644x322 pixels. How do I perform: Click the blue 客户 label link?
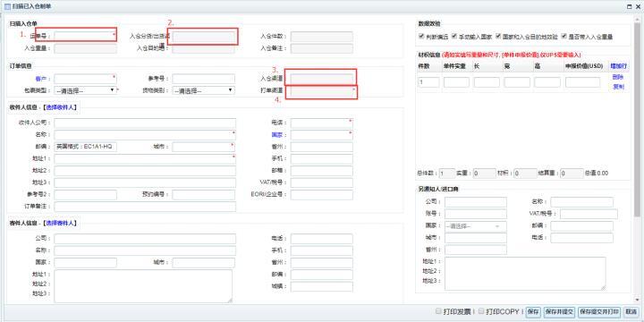40,79
